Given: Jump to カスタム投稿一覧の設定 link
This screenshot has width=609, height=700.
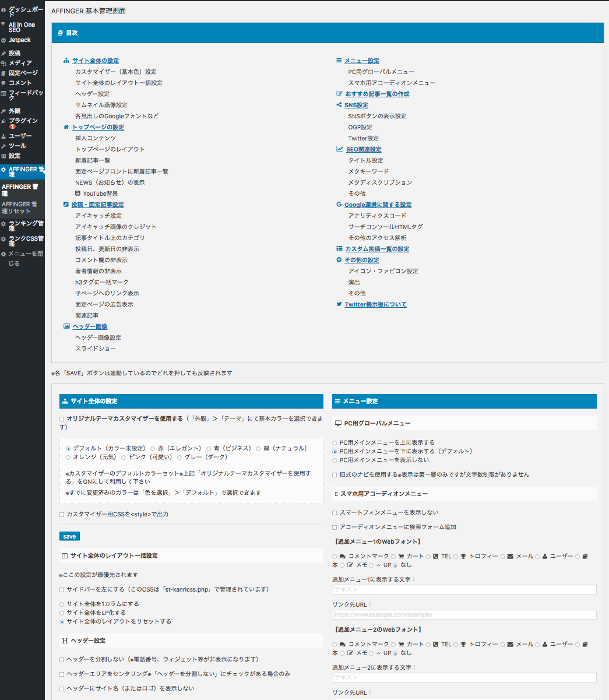Looking at the screenshot, I should (x=377, y=249).
